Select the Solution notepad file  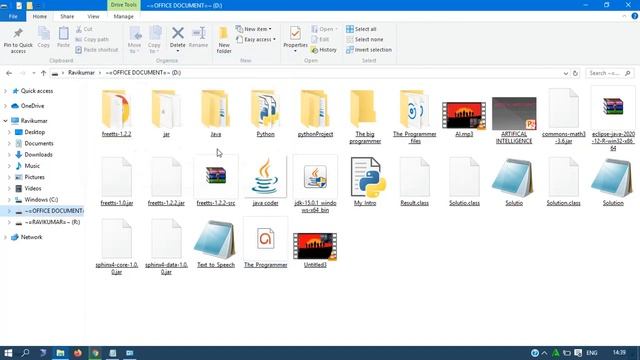click(x=613, y=181)
